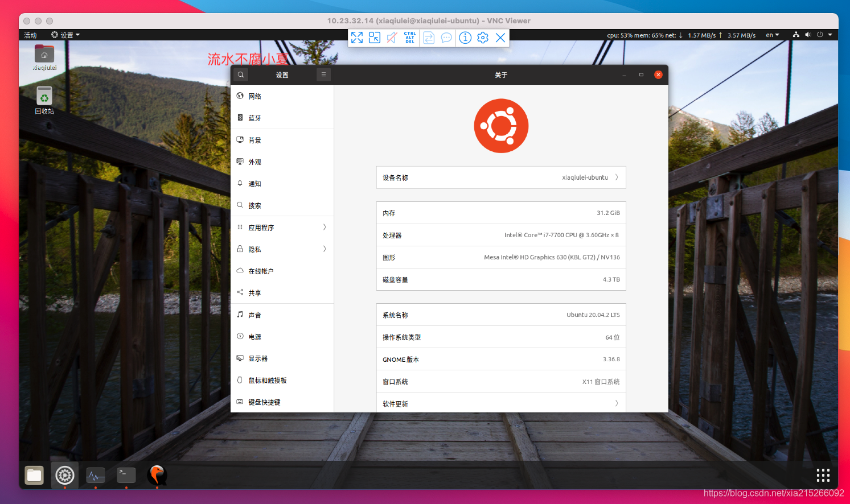Toggle VNC mute audio icon
This screenshot has height=504, width=850.
point(392,38)
